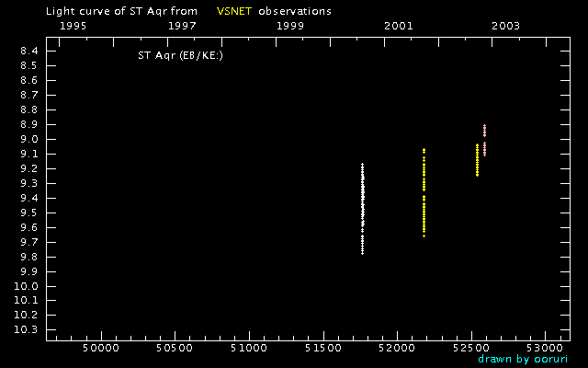Click the 8.8 magnitude label
Viewport: 588px width, 368px height.
(29, 110)
